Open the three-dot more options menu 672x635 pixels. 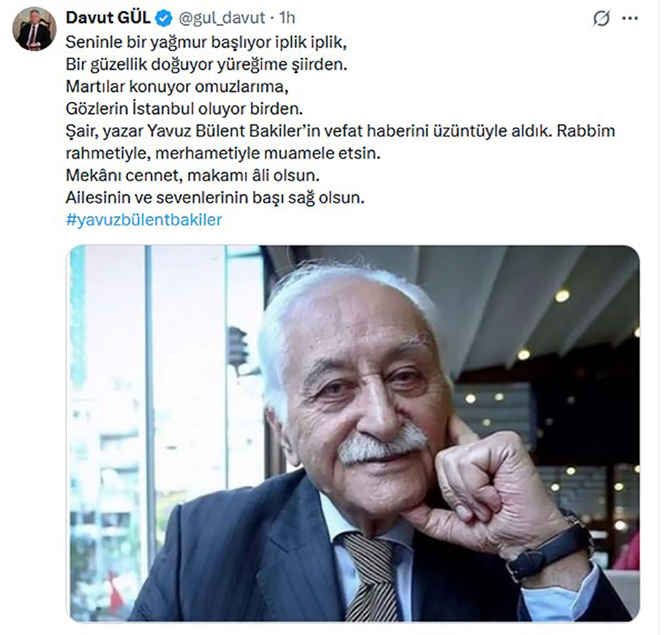click(630, 18)
